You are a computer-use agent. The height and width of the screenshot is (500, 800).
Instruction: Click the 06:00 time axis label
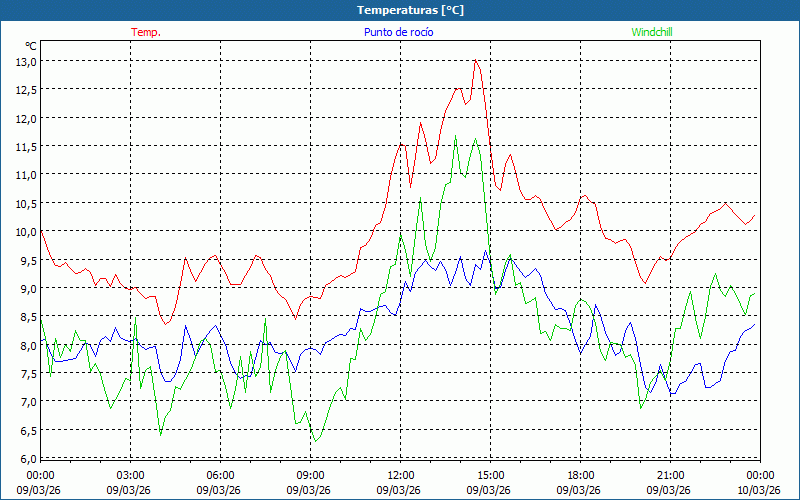(221, 475)
